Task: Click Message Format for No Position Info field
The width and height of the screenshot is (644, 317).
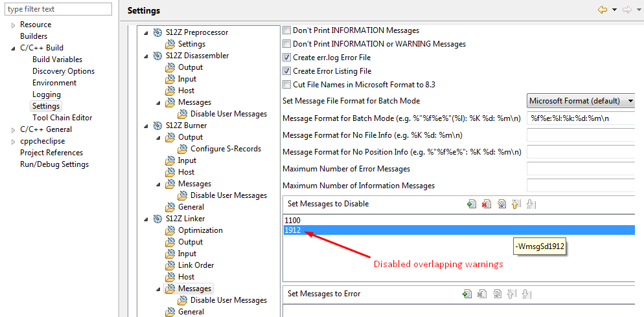Action: pyautogui.click(x=581, y=152)
